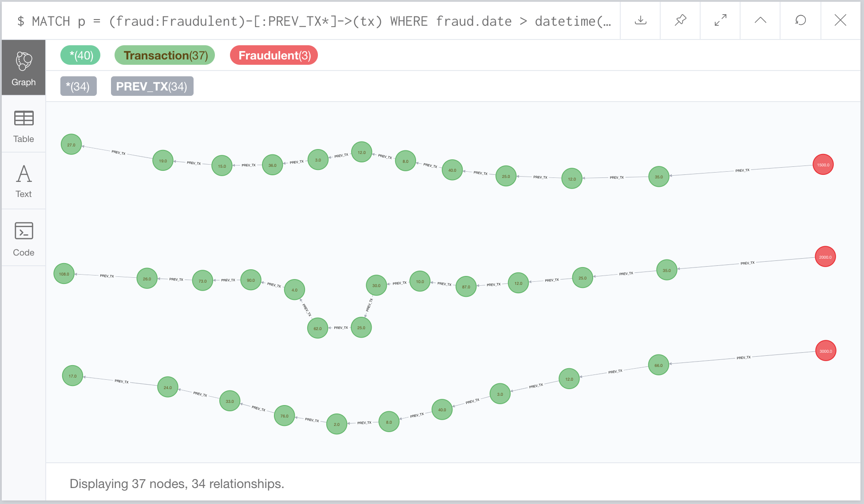Select the red 2000.0 fraudulent node

click(x=825, y=257)
